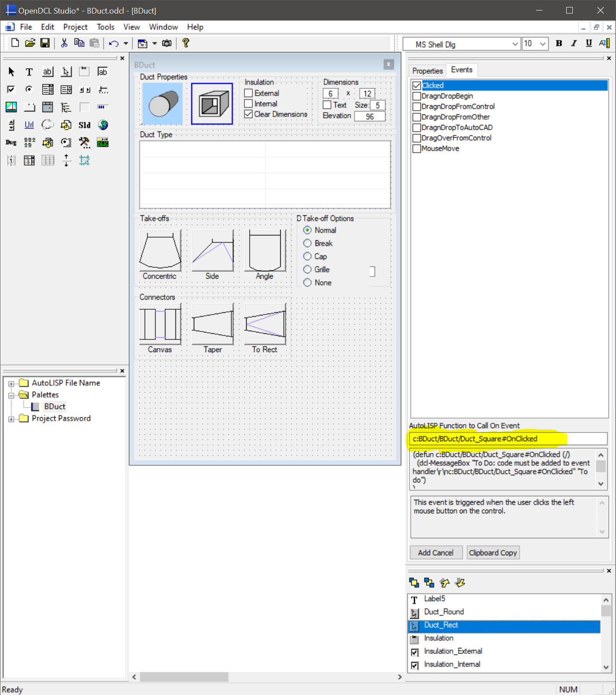Pick the progress bar control tool

click(x=103, y=107)
